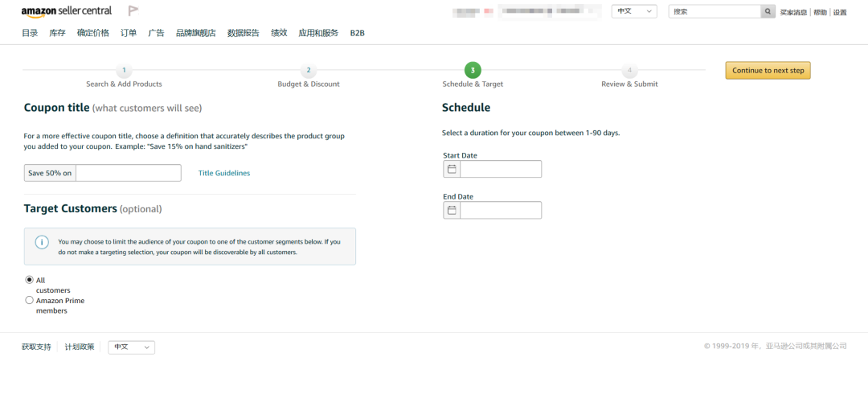This screenshot has height=419, width=868.
Task: Click the flag icon beside the logo
Action: (x=133, y=11)
